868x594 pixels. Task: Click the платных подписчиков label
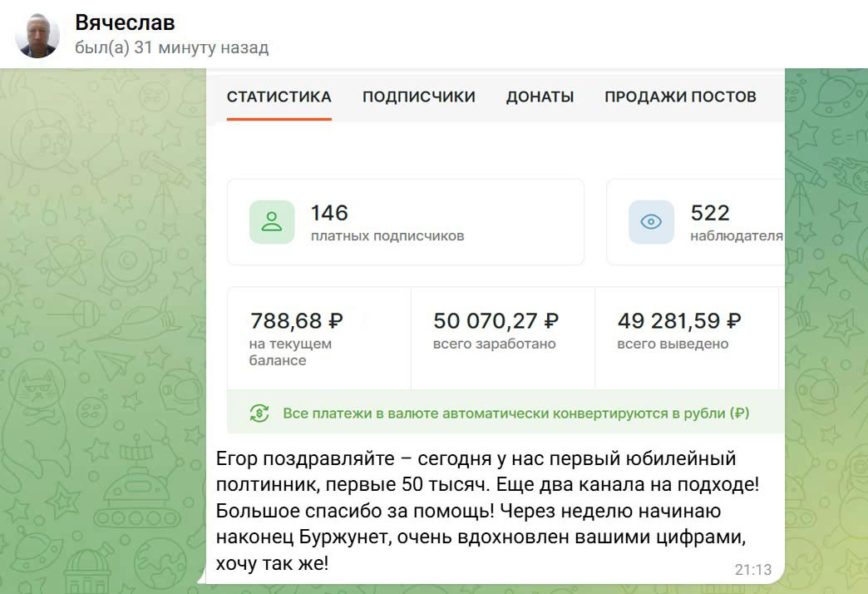(387, 236)
